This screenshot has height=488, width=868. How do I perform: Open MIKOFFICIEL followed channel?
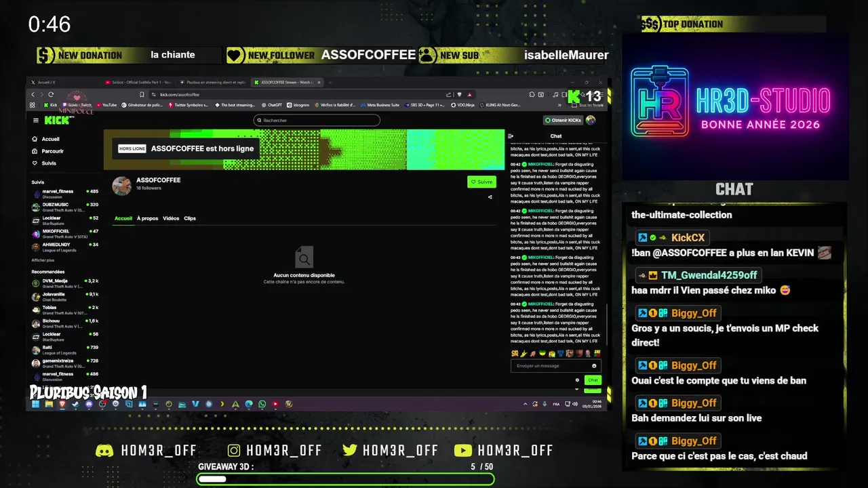(65, 234)
